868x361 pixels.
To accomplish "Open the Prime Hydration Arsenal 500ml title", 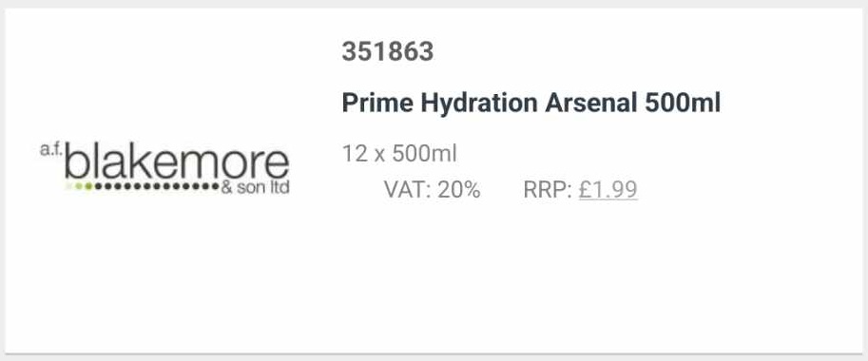I will [530, 104].
